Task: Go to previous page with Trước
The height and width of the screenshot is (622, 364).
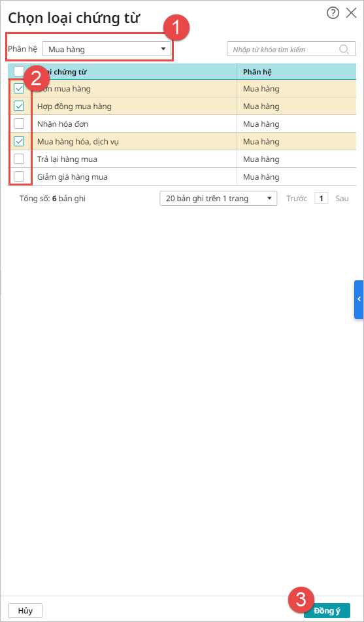Action: tap(297, 199)
